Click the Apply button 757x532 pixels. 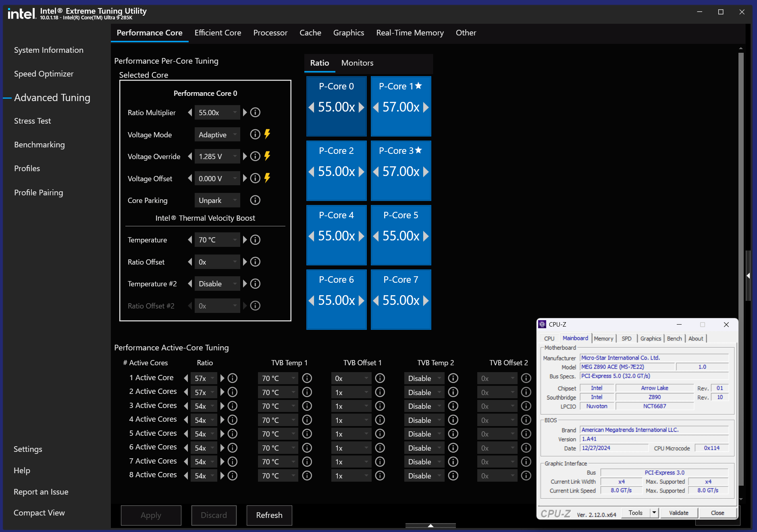pos(151,515)
